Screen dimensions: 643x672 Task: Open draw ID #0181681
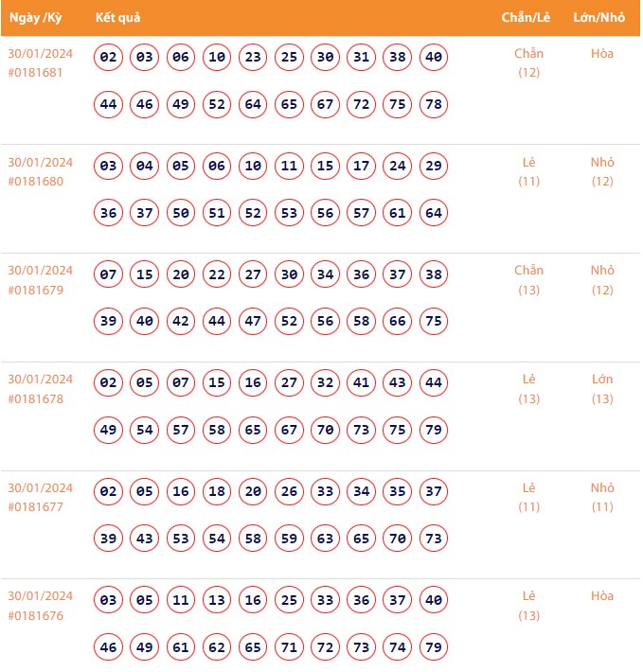(36, 73)
